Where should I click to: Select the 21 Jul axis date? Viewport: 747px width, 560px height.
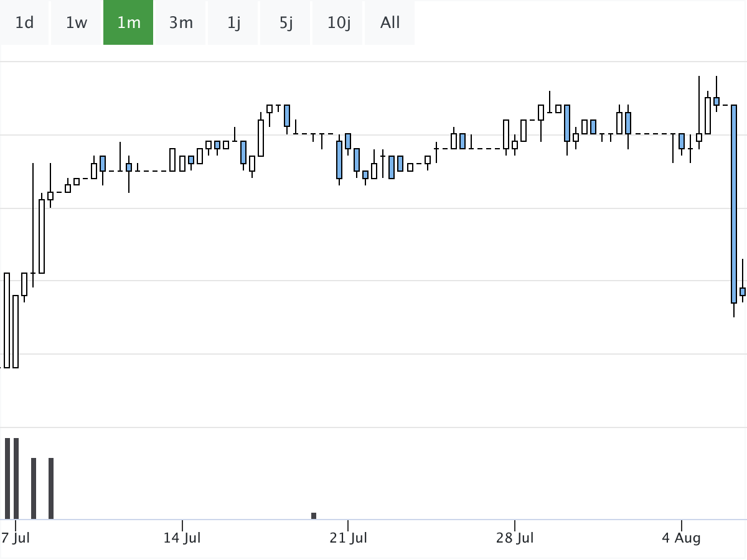click(x=348, y=538)
